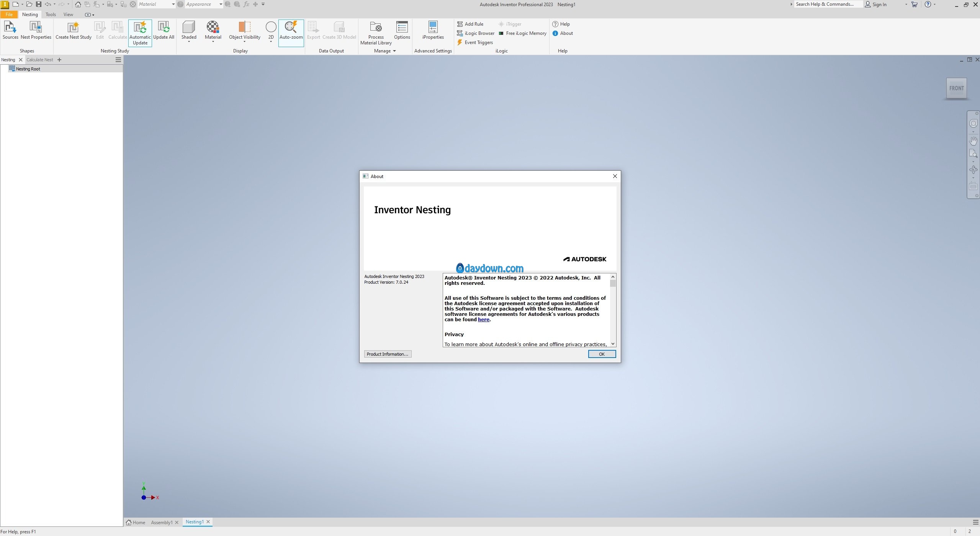Screen dimensions: 980x536
Task: Close the About dialog
Action: click(x=615, y=176)
